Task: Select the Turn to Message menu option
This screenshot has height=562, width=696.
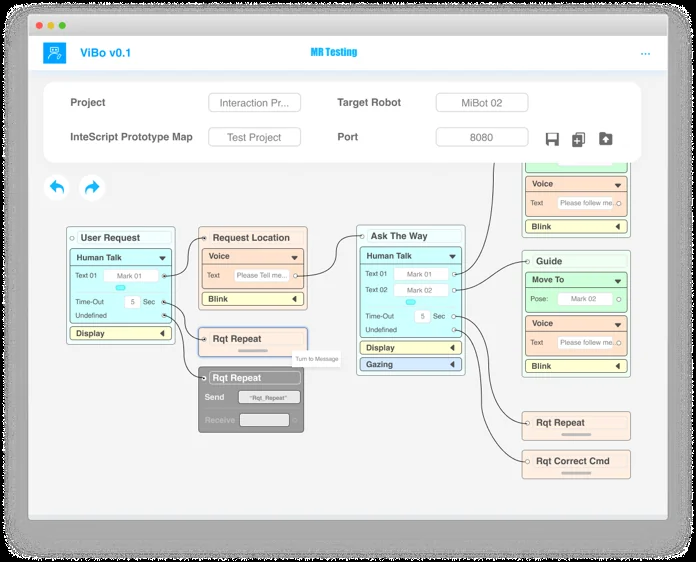Action: coord(315,359)
